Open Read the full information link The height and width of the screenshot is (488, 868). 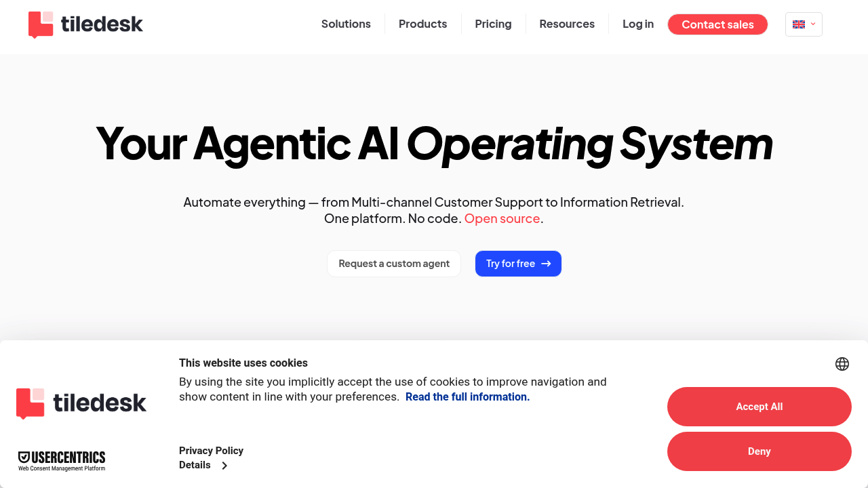(467, 396)
